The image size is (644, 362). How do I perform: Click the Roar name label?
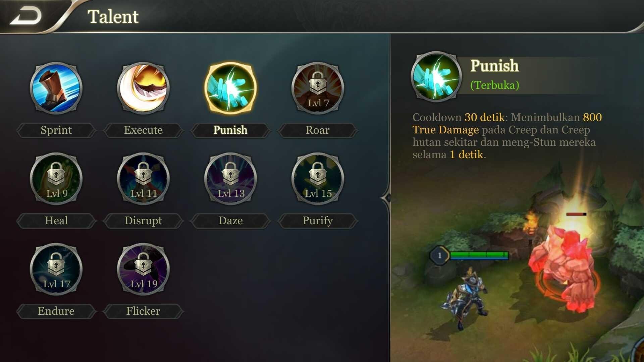click(x=318, y=130)
